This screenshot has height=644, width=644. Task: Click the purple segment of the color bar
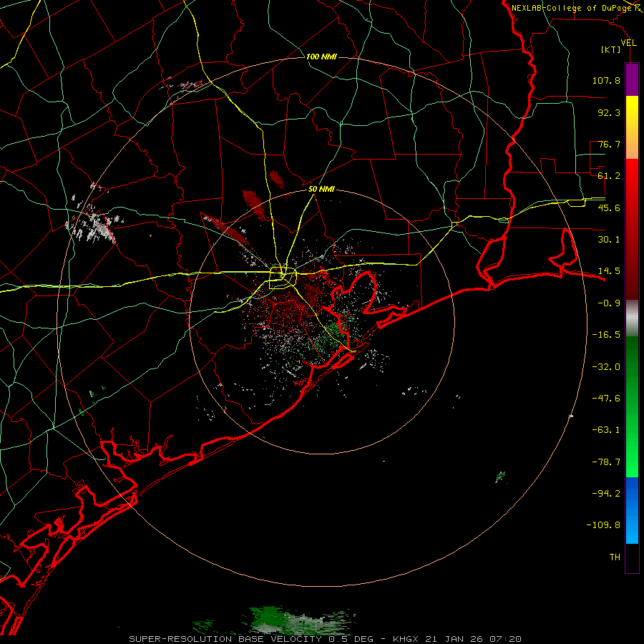pyautogui.click(x=632, y=79)
